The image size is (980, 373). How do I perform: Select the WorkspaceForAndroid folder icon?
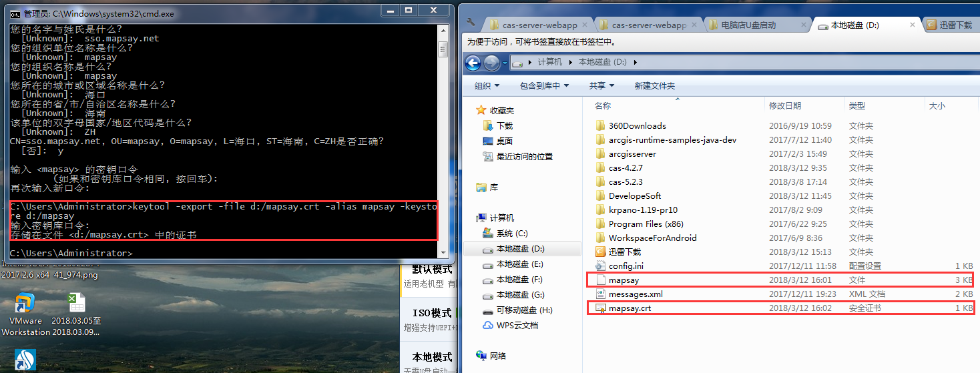[x=600, y=238]
